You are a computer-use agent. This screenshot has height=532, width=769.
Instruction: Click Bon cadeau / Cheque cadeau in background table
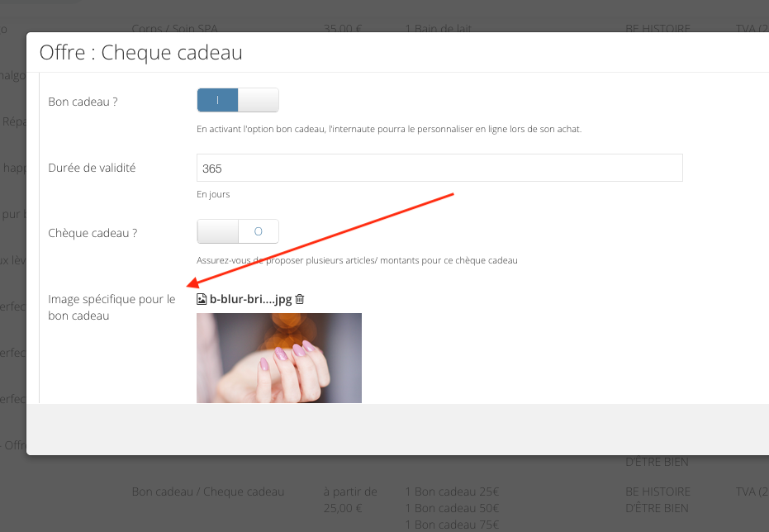(x=208, y=492)
